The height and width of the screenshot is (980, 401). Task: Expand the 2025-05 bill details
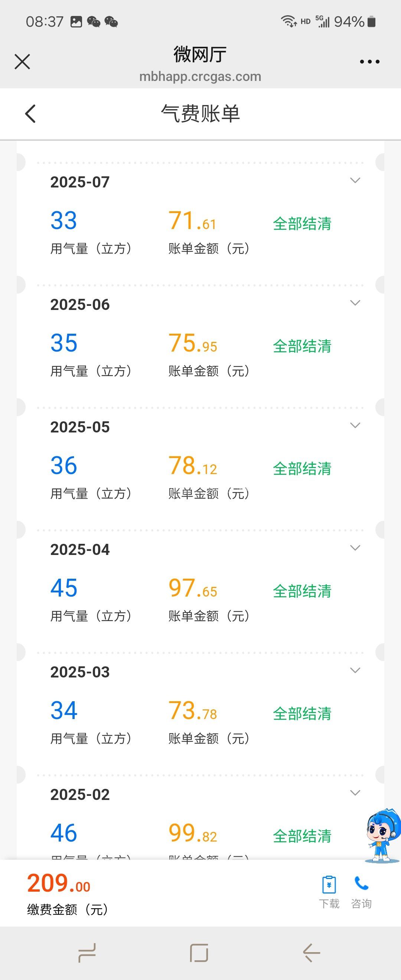pos(355,426)
